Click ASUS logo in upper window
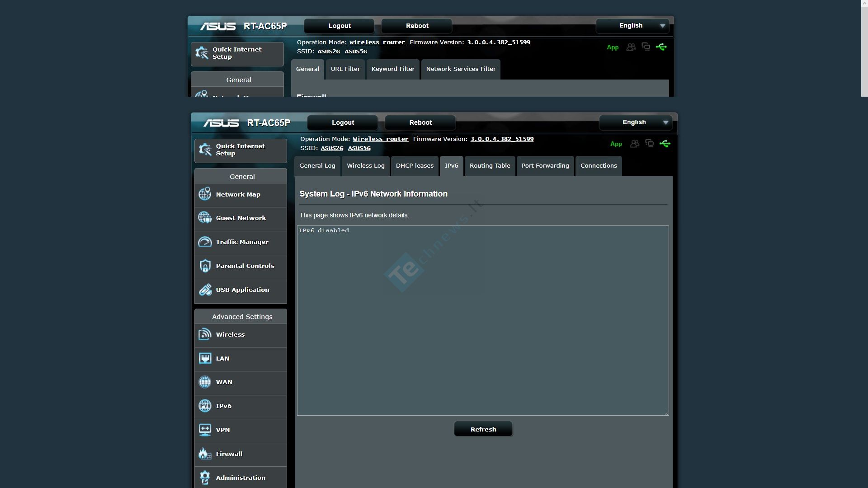This screenshot has width=868, height=488. [x=218, y=26]
